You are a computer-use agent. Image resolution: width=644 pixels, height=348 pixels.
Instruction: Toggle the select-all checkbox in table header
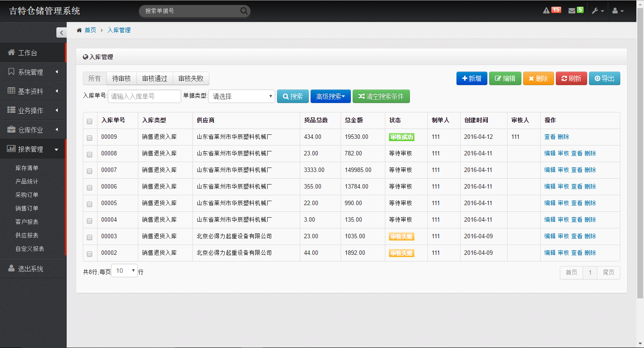point(90,121)
